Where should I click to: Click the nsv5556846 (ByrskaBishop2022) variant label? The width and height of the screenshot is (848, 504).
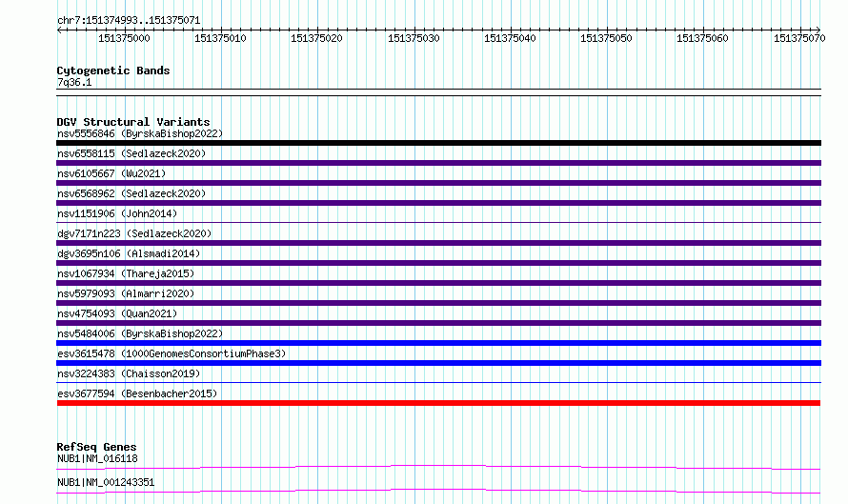(x=139, y=133)
